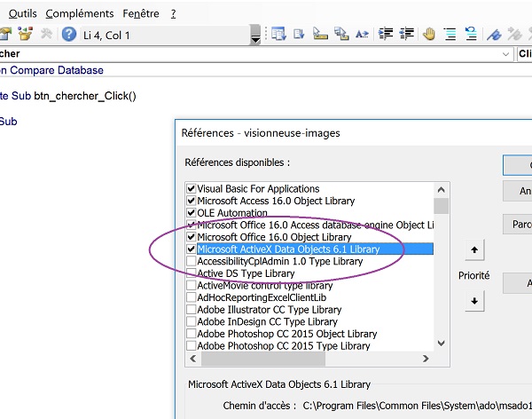Uncheck Microsoft Access 16.0 Object Library
The width and height of the screenshot is (532, 419).
pyautogui.click(x=191, y=201)
